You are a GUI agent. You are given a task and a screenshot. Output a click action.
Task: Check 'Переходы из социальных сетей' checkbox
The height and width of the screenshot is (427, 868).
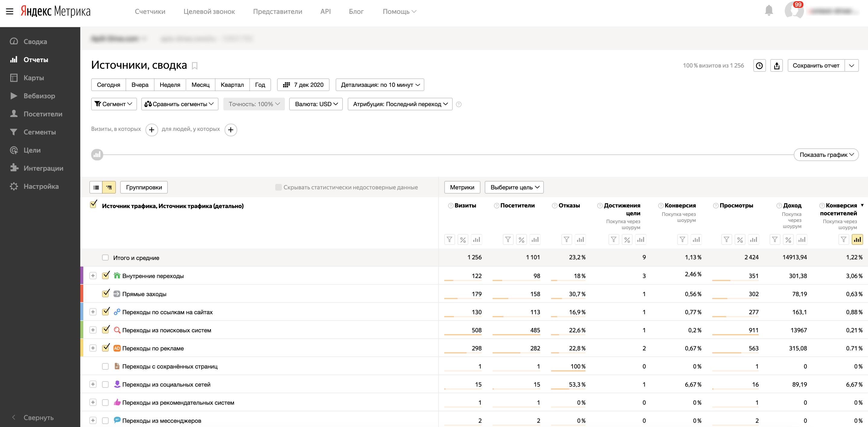pyautogui.click(x=105, y=384)
